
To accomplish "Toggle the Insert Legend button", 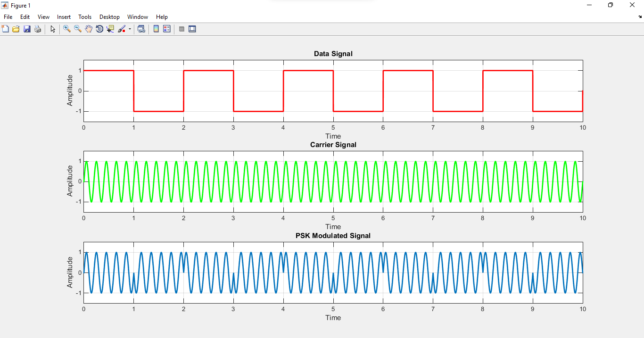I will point(166,29).
